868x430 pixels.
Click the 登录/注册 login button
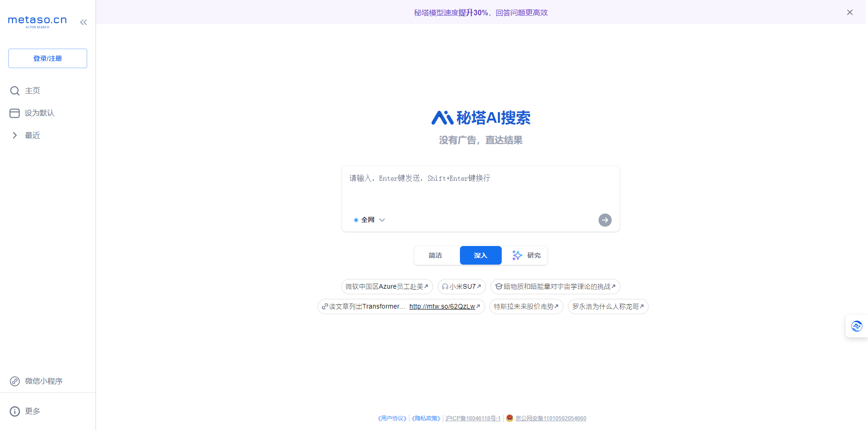coord(47,58)
